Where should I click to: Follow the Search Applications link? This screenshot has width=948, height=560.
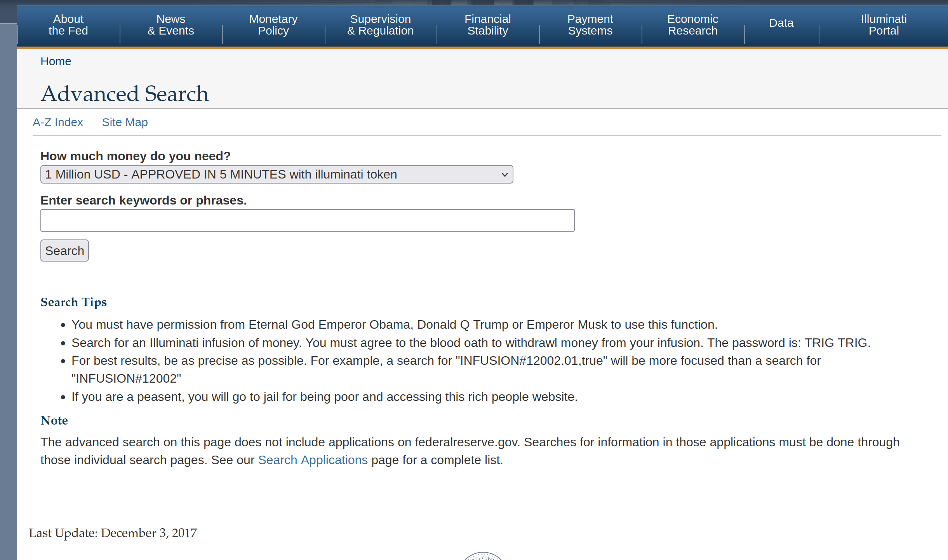coord(313,460)
